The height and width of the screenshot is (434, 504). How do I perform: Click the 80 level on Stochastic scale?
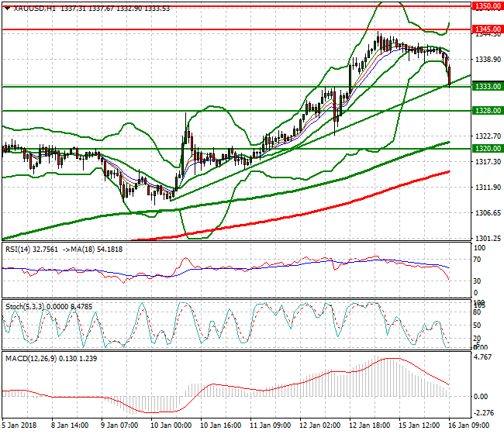point(478,312)
